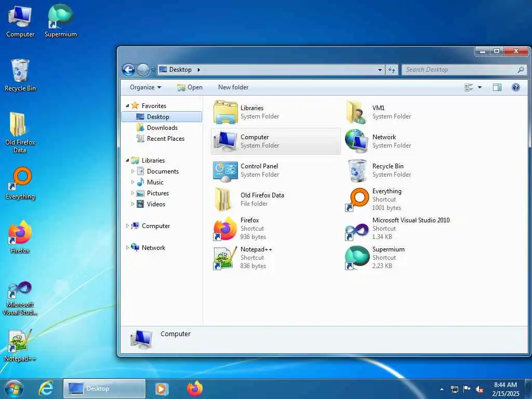Go back with the Back arrow button
532x399 pixels.
pyautogui.click(x=129, y=70)
